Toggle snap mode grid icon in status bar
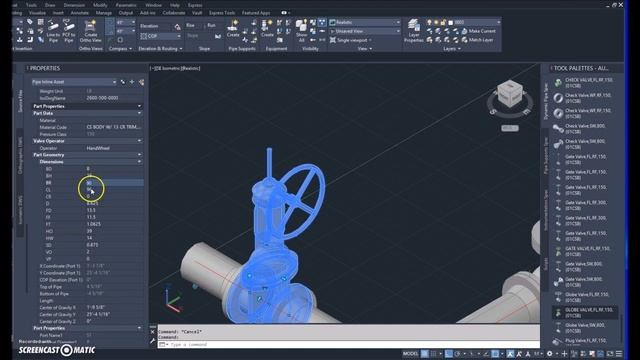This screenshot has width=640, height=360. click(433, 353)
